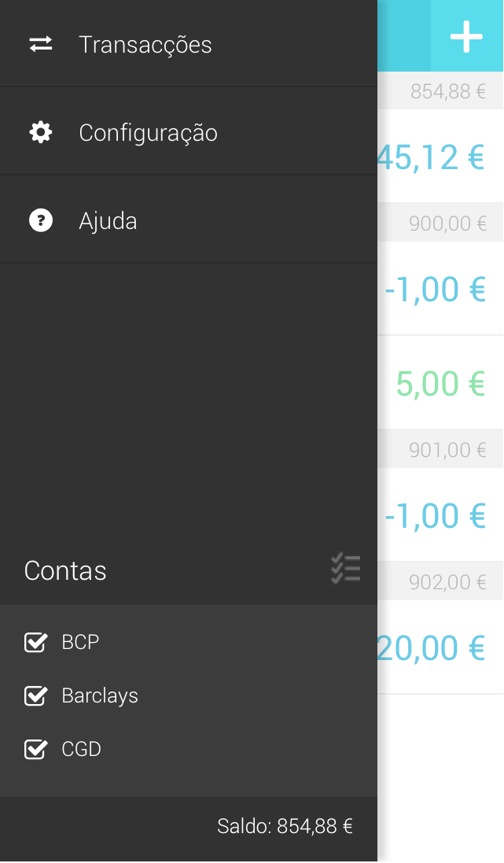Open the 5,00 € green transaction
The width and height of the screenshot is (504, 863).
pos(440,383)
